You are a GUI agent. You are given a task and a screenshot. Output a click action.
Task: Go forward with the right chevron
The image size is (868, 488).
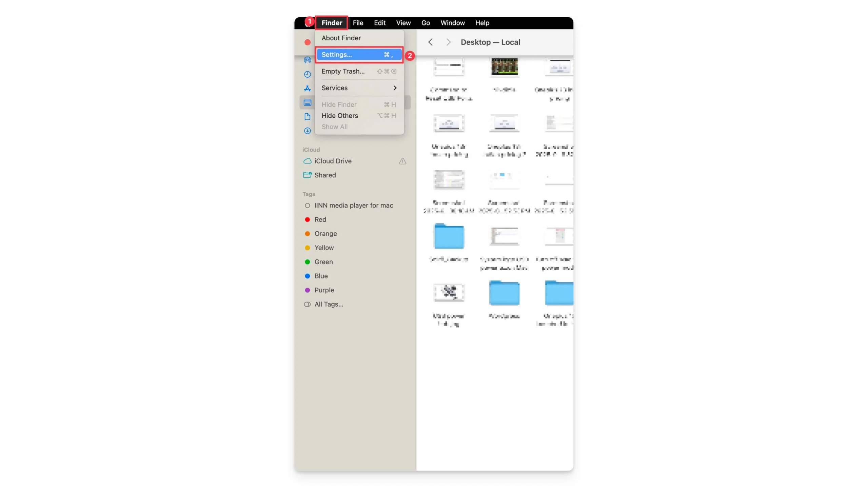[448, 42]
